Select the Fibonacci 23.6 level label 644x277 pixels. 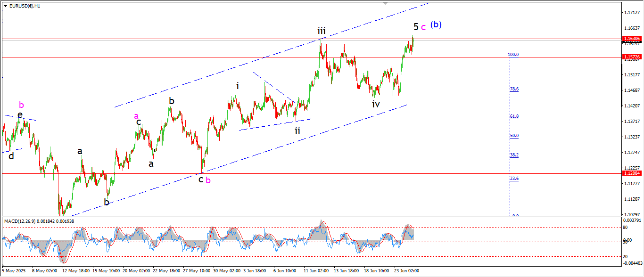pos(514,179)
